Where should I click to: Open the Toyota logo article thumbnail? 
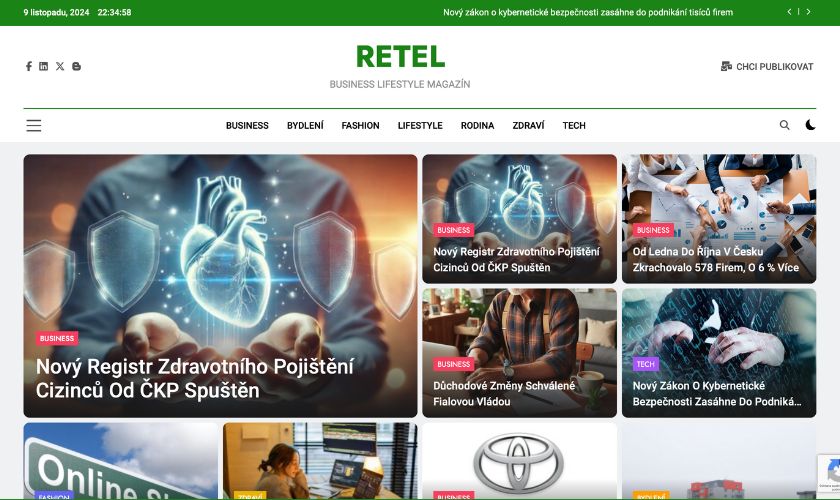click(519, 461)
